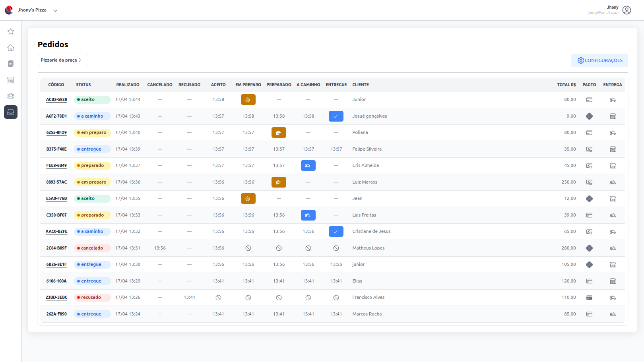Open the Pizzaria da praça store selector
The width and height of the screenshot is (644, 362).
(x=63, y=60)
